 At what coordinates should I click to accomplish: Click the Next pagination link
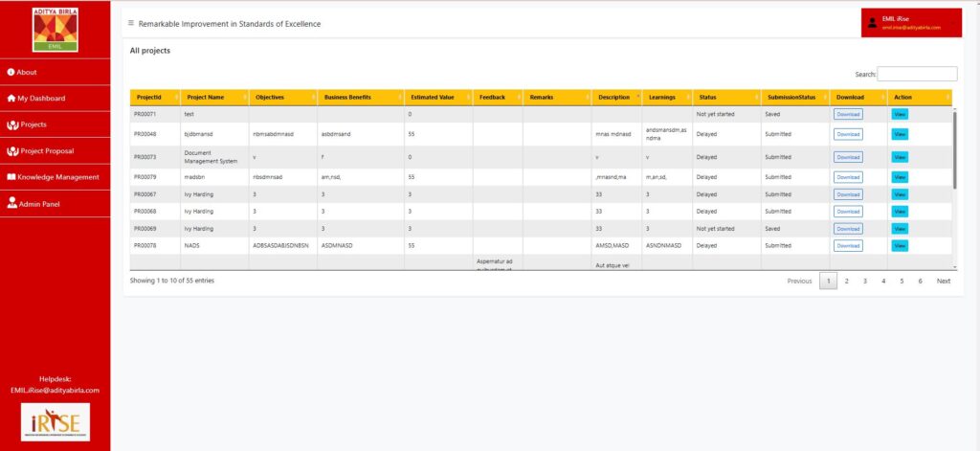coord(943,281)
